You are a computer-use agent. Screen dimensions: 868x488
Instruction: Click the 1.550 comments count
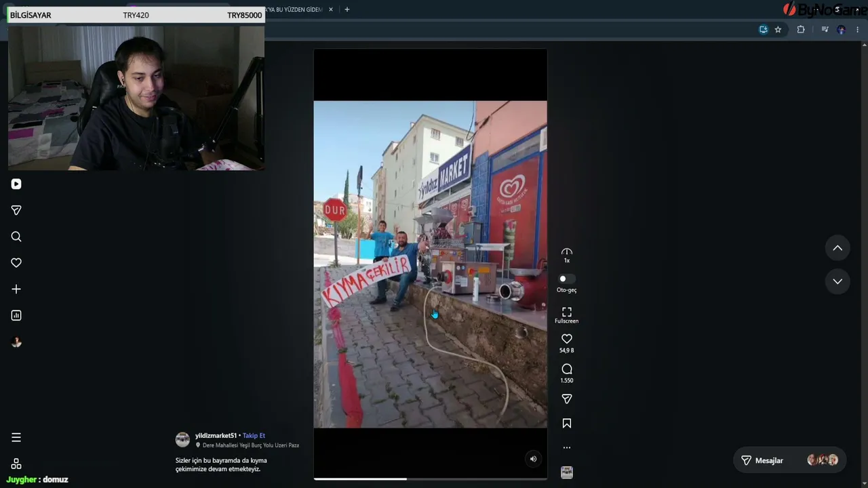pos(567,380)
